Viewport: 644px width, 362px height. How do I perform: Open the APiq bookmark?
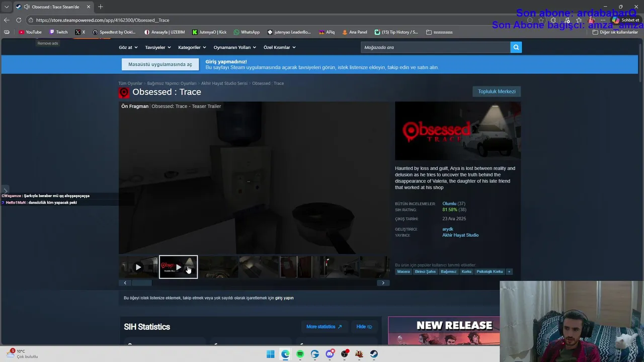point(327,32)
